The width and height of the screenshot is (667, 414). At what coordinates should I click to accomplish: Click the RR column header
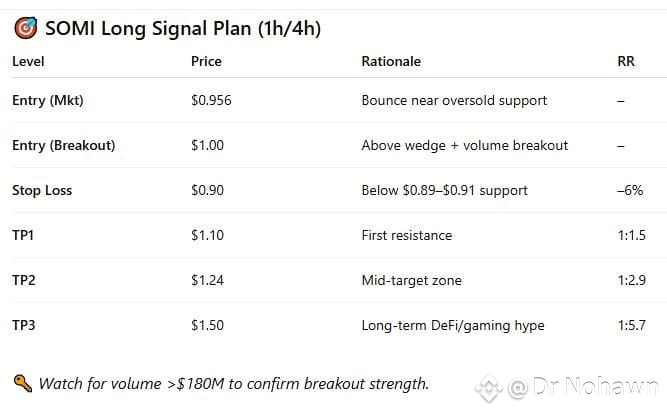coord(626,61)
